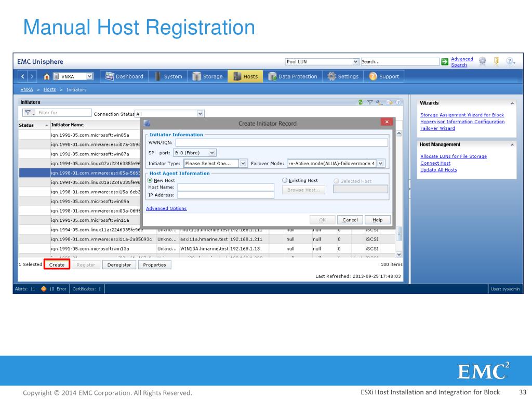Open the Advanced Options link
532x399 pixels.
(166, 208)
